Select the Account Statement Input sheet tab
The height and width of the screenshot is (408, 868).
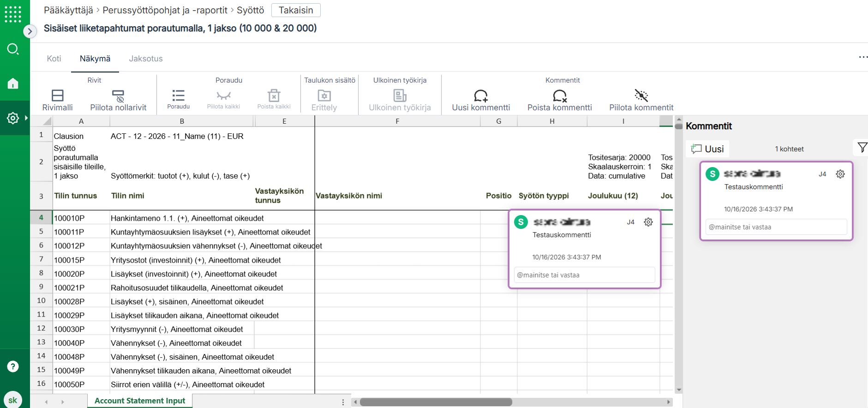(x=140, y=401)
